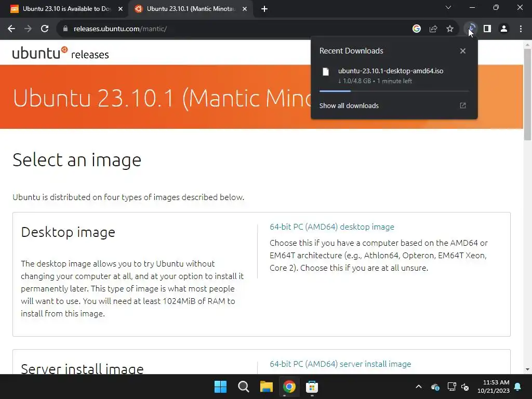Open Chrome three-dot menu

(521, 29)
